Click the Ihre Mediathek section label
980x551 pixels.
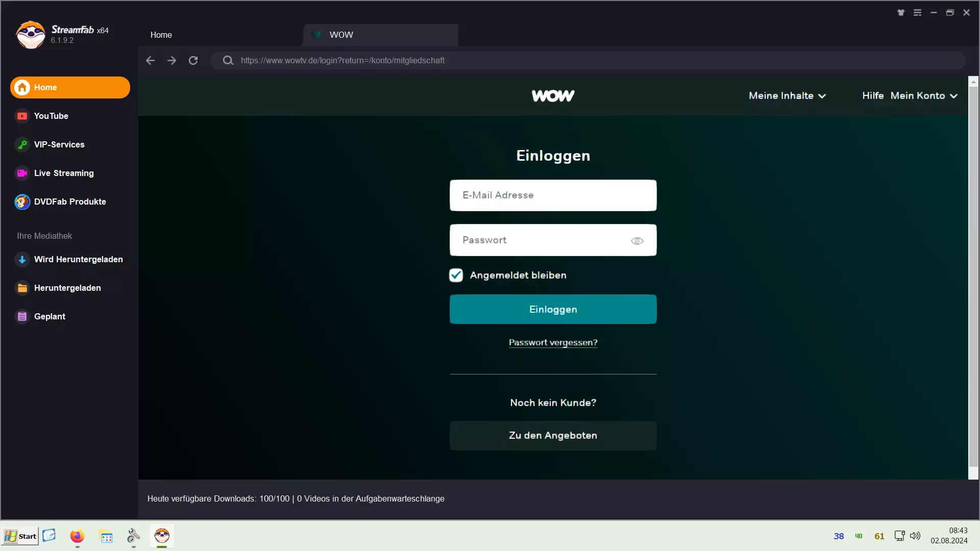(x=44, y=236)
